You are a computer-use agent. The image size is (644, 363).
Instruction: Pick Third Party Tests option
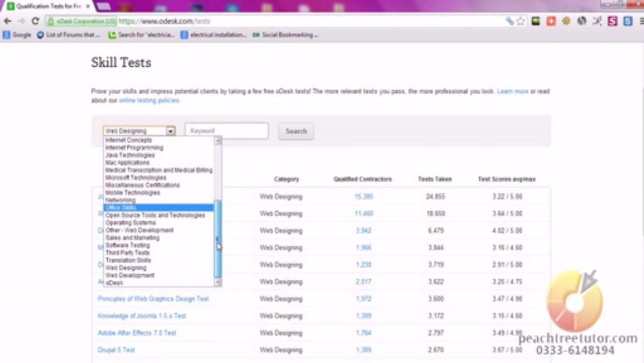click(127, 253)
